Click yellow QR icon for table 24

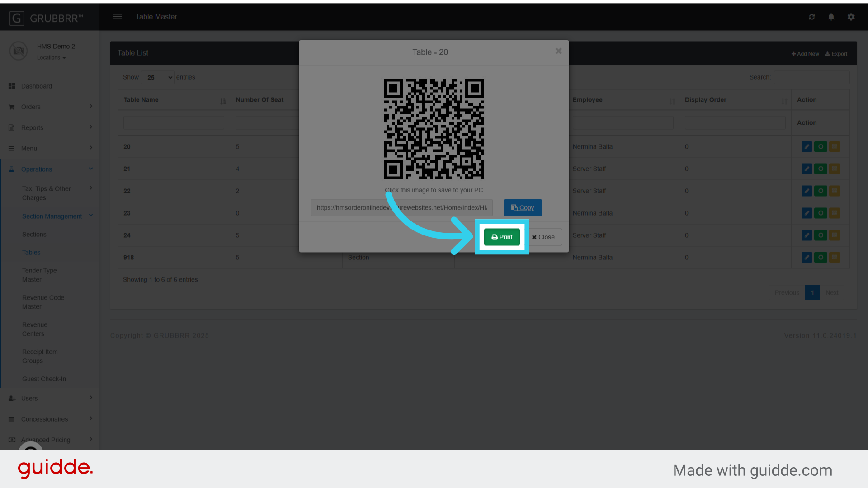tap(835, 235)
